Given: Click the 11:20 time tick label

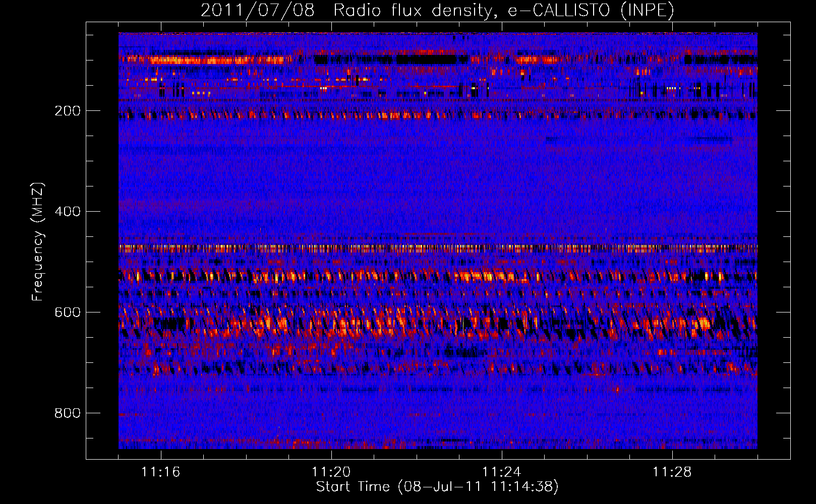Looking at the screenshot, I should pyautogui.click(x=331, y=472).
